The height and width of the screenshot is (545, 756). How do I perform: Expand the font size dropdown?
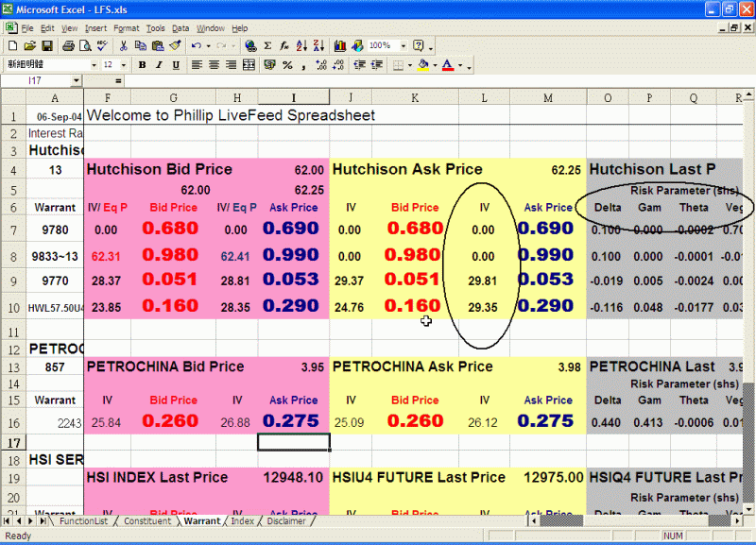(x=123, y=65)
